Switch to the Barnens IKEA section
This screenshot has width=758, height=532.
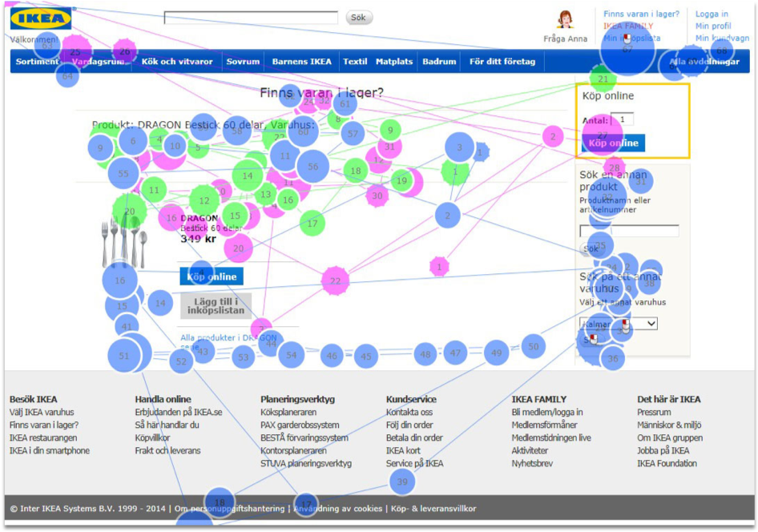[x=301, y=60]
